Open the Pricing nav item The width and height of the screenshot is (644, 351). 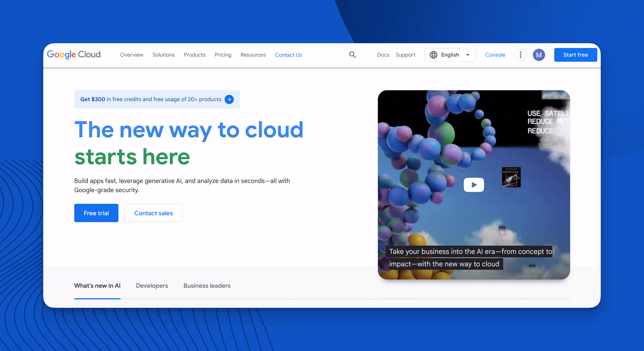click(223, 55)
